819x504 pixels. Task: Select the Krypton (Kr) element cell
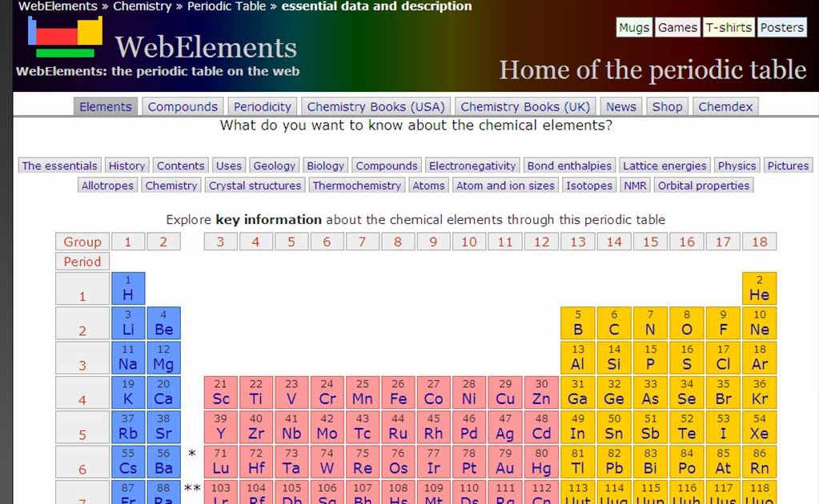click(760, 392)
